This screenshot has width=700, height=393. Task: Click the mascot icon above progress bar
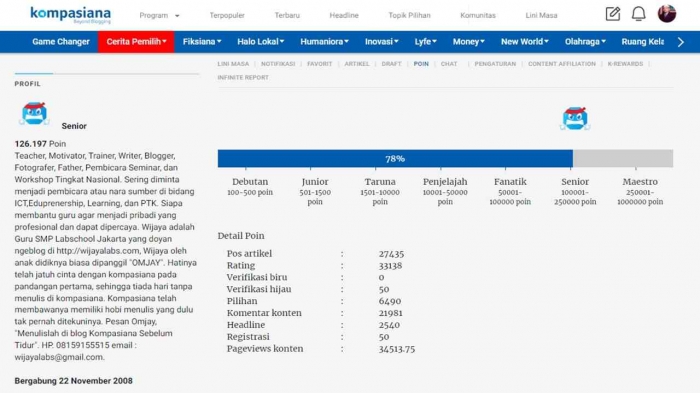point(575,119)
